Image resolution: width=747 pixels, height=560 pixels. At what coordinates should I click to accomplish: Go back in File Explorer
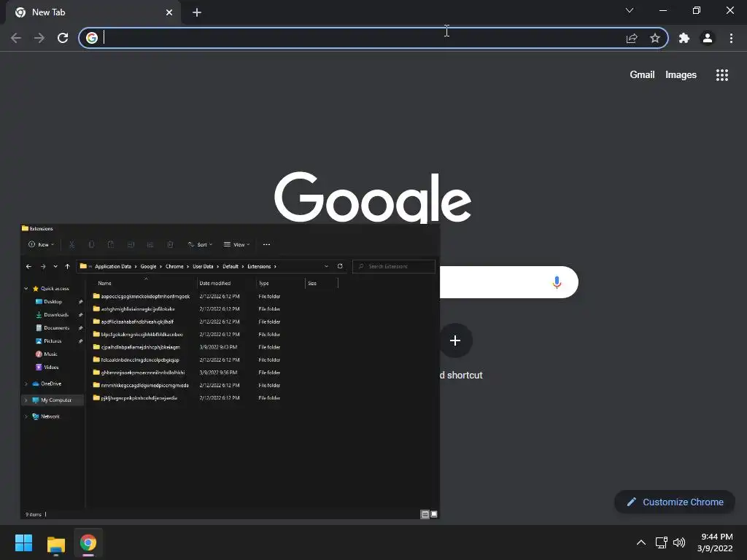click(x=28, y=266)
